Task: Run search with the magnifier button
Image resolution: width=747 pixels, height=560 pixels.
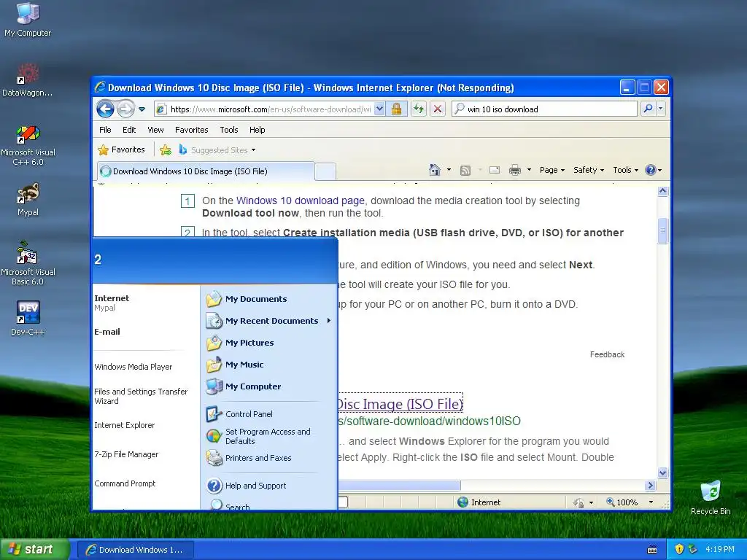Action: (x=648, y=109)
